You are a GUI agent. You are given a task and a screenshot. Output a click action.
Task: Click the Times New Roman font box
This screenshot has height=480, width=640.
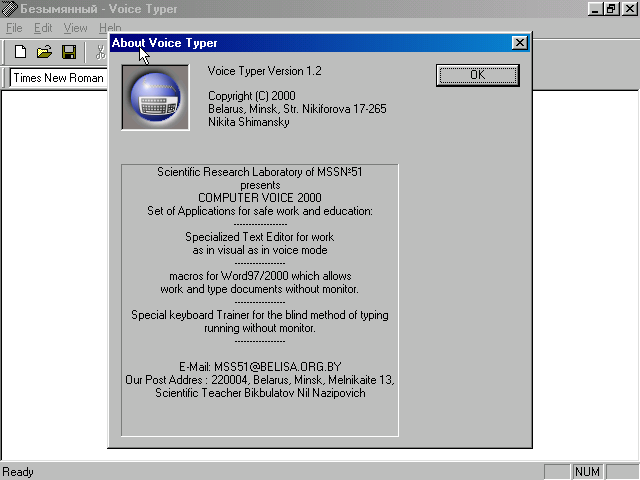click(x=58, y=78)
